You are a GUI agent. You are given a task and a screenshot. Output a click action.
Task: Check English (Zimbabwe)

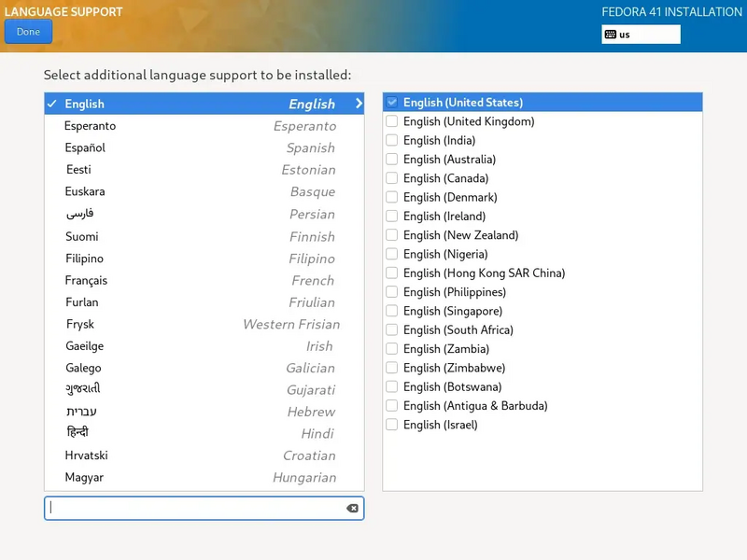click(391, 368)
